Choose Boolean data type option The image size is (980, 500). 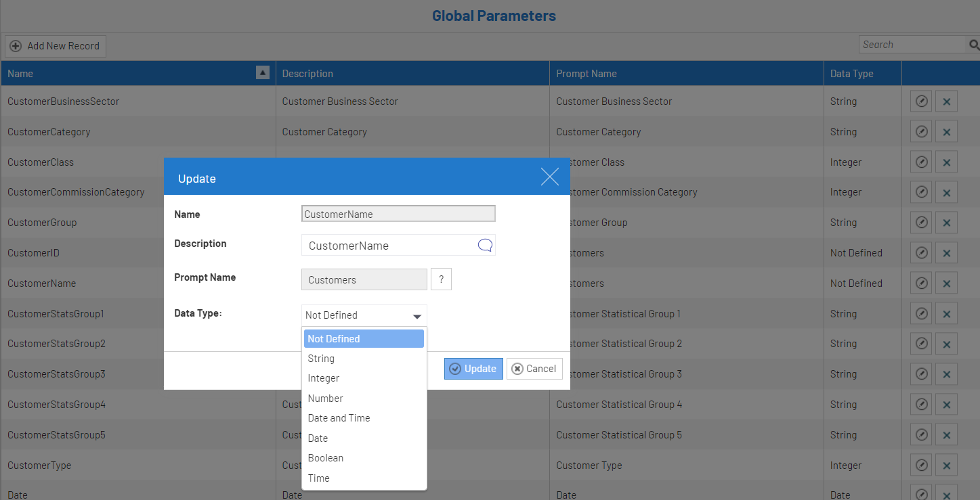tap(326, 458)
